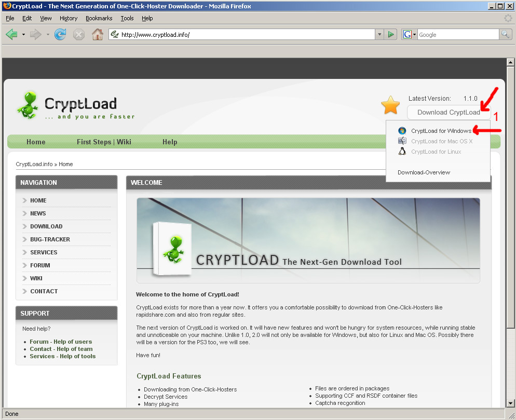Open the Download-Overview link
This screenshot has height=420, width=516.
tap(424, 172)
